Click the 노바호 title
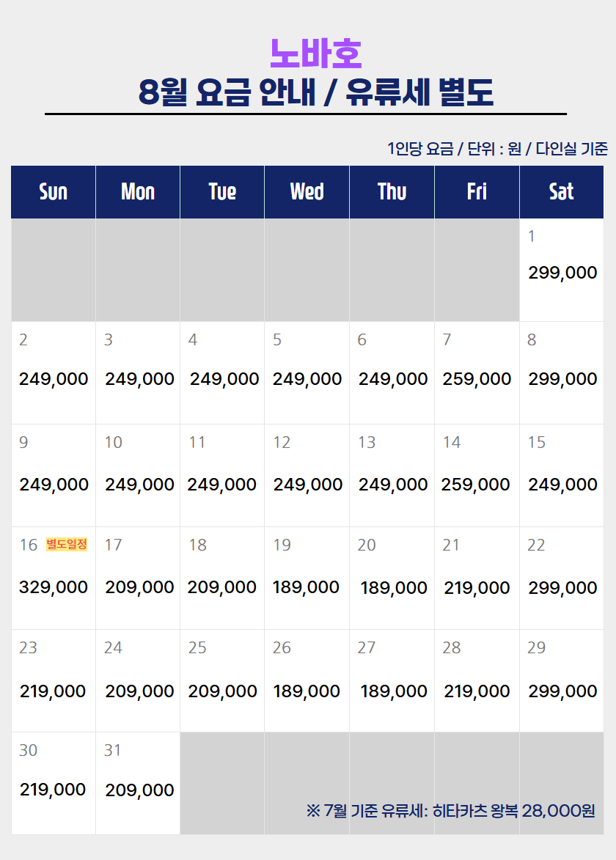616x860 pixels. [x=315, y=54]
